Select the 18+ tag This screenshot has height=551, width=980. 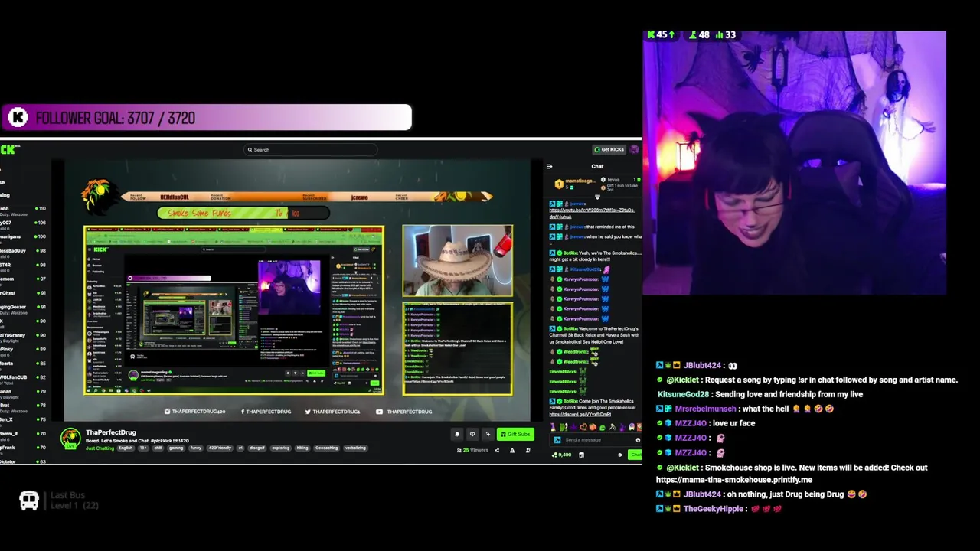pyautogui.click(x=143, y=448)
